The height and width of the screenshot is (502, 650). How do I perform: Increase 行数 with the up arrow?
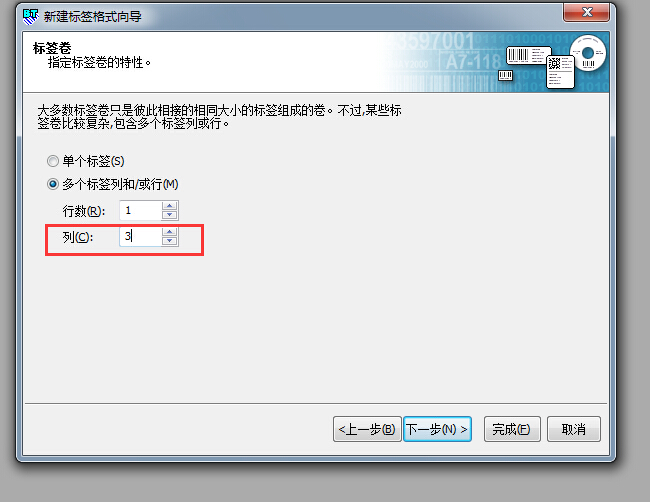(x=170, y=206)
